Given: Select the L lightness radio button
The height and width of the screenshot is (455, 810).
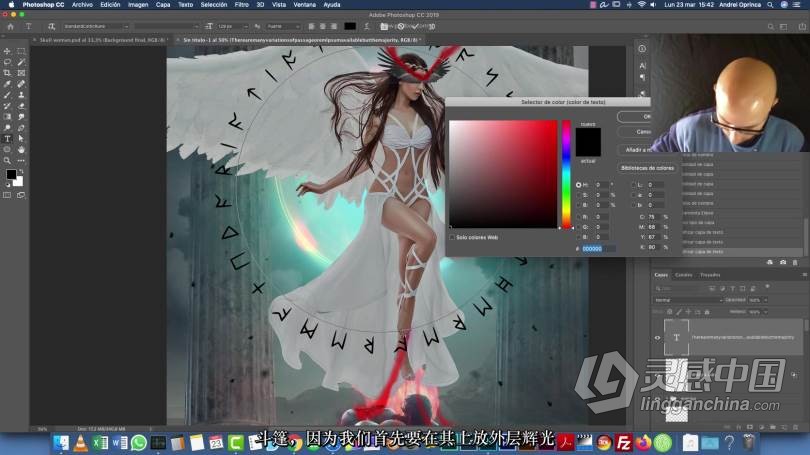Looking at the screenshot, I should tap(634, 185).
